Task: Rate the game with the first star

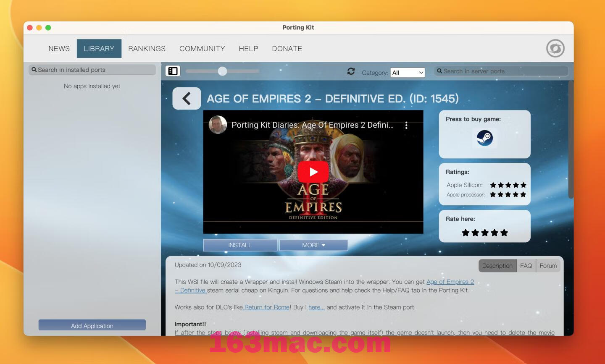Action: point(466,233)
